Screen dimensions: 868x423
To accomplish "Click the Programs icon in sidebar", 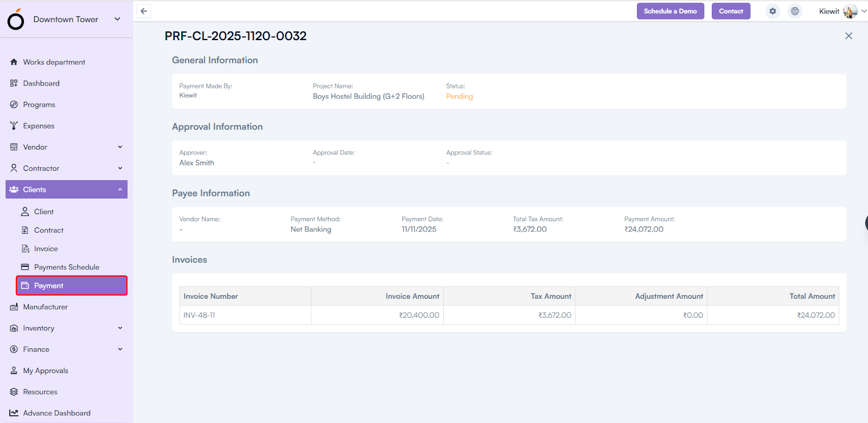I will point(14,104).
